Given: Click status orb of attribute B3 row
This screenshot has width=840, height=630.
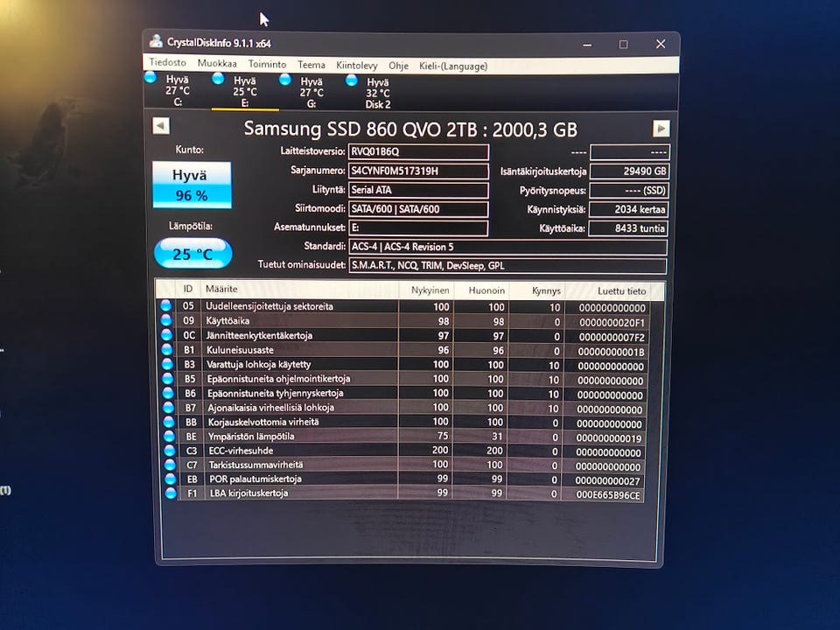Looking at the screenshot, I should tap(168, 364).
